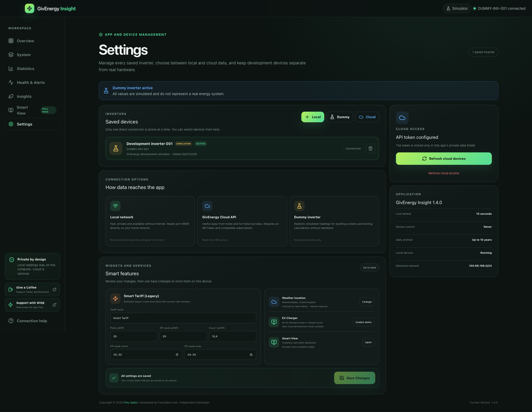Click the Off-peak ends clock icon
The height and width of the screenshot is (412, 532).
[x=251, y=355]
